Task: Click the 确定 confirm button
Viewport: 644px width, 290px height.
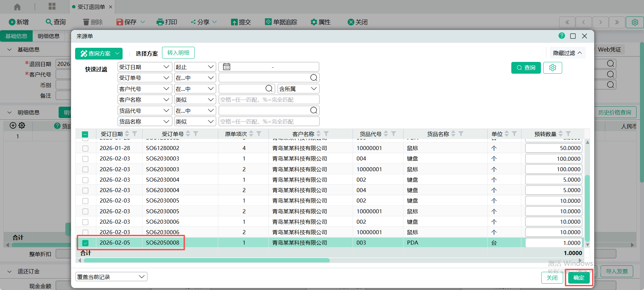Action: (579, 278)
